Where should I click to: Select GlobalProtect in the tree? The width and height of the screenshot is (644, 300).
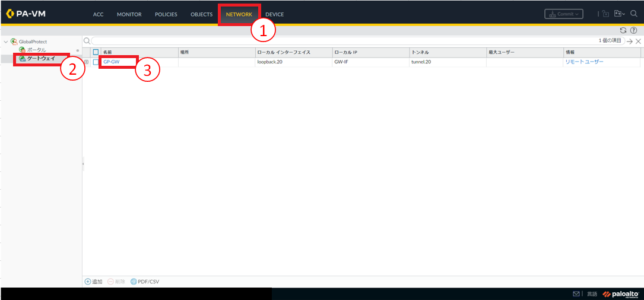[33, 42]
